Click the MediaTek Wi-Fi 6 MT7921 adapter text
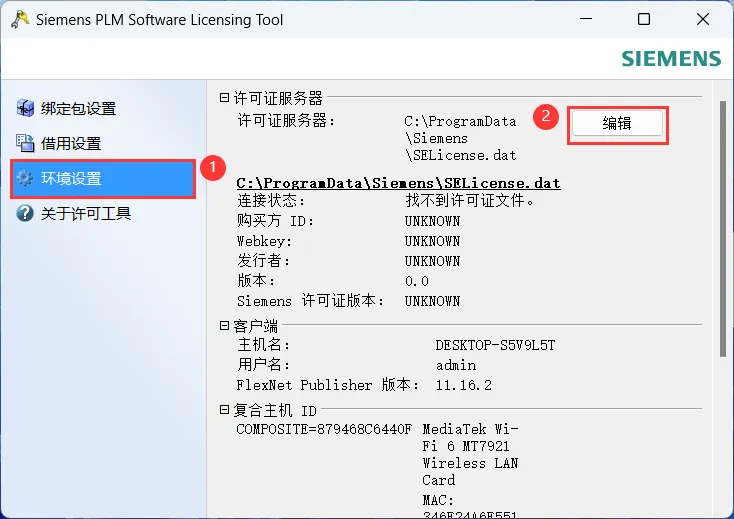734x519 pixels. 470,454
